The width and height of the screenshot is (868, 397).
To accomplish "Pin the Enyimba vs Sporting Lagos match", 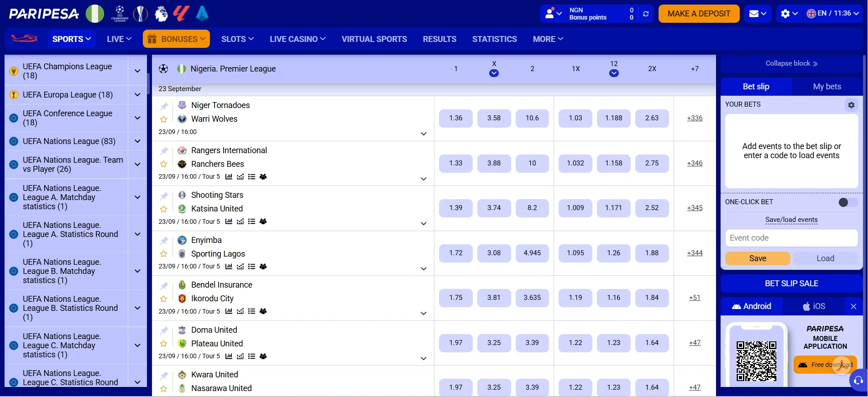I will click(x=164, y=241).
